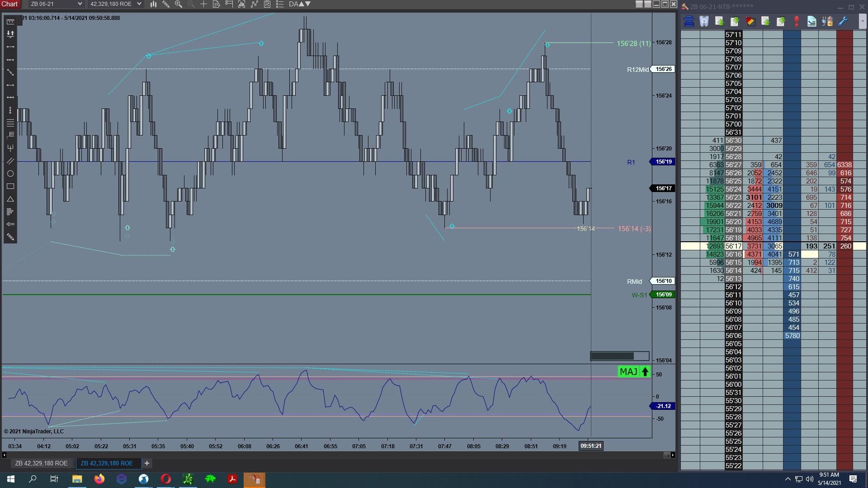Click the 19901 volume cell at 56'20
Viewport: 868px width, 488px height.
coord(712,222)
